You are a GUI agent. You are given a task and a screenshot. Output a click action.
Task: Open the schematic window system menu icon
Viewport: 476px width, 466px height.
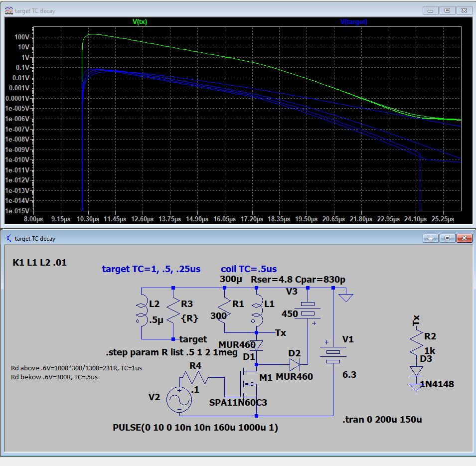click(8, 238)
